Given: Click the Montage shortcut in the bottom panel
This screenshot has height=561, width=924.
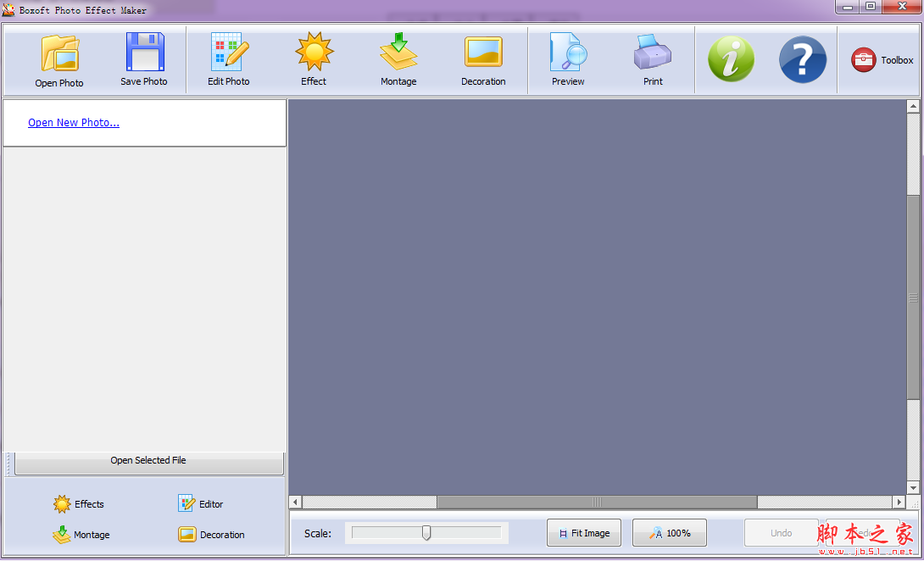Looking at the screenshot, I should 81,535.
